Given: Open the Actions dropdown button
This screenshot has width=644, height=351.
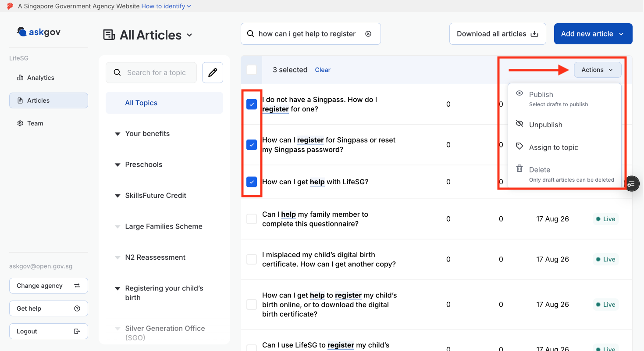Looking at the screenshot, I should click(x=598, y=70).
